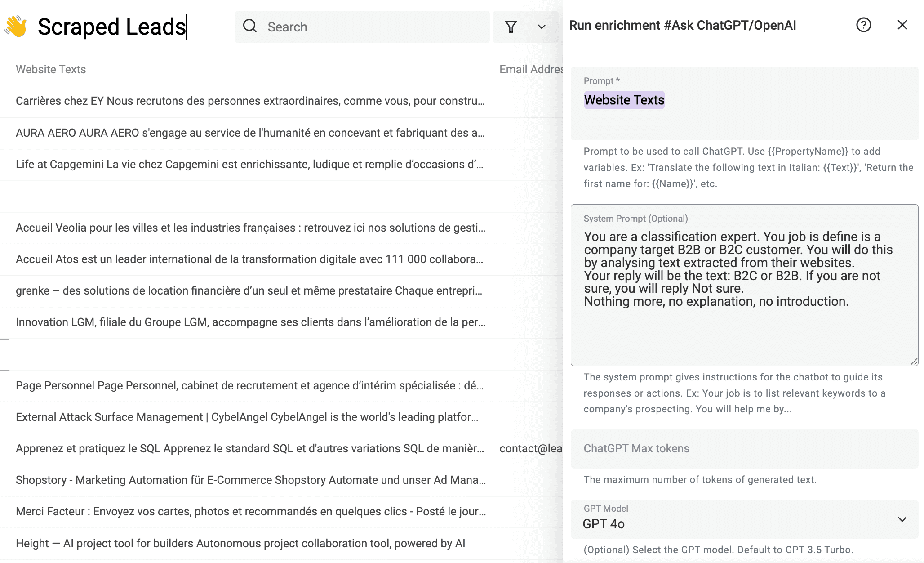The image size is (924, 563).
Task: Open the help question mark icon
Action: (x=863, y=25)
